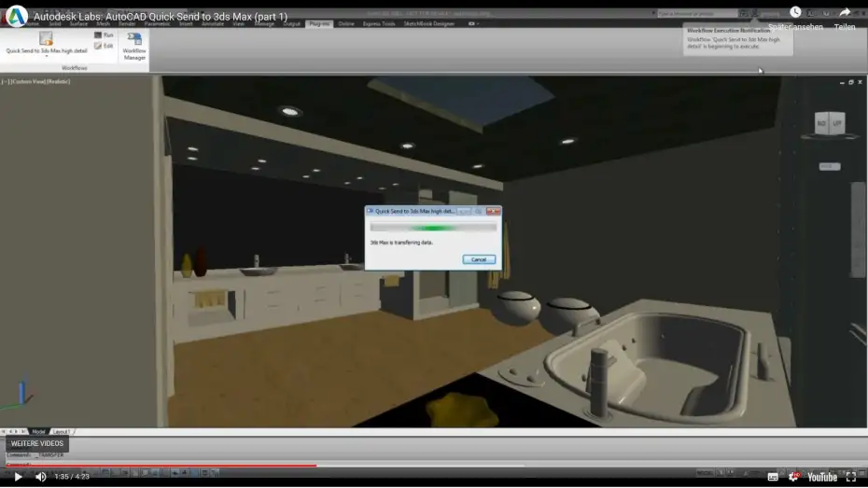The height and width of the screenshot is (488, 868).
Task: Click the WCS dropdown below the ViewCube
Action: [x=829, y=166]
